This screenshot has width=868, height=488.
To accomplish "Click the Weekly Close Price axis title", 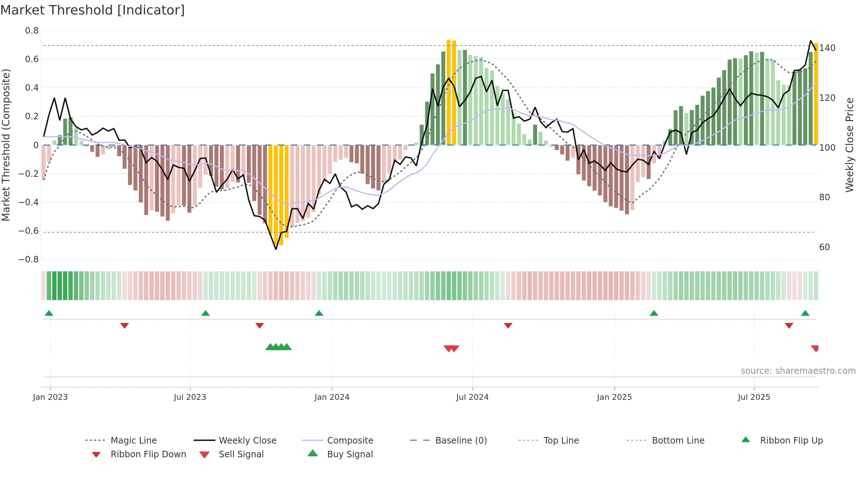I will pos(850,145).
